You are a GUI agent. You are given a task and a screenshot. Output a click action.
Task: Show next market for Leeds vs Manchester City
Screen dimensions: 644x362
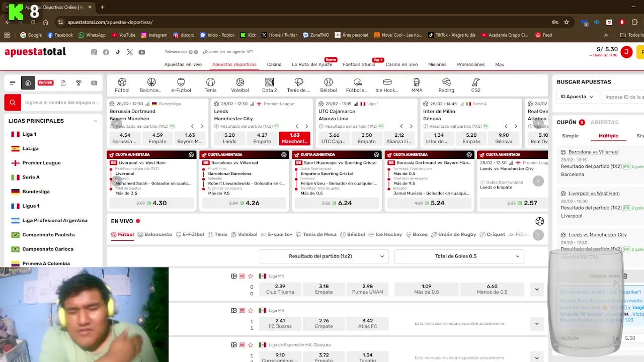click(306, 126)
